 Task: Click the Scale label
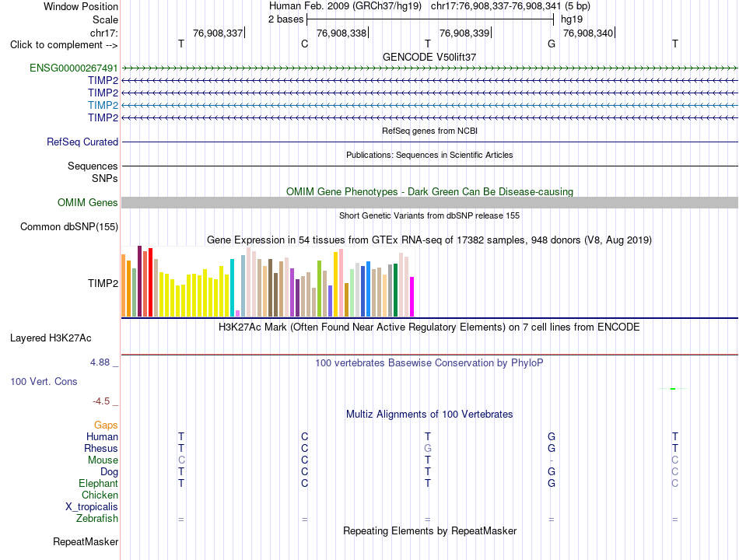coord(105,19)
